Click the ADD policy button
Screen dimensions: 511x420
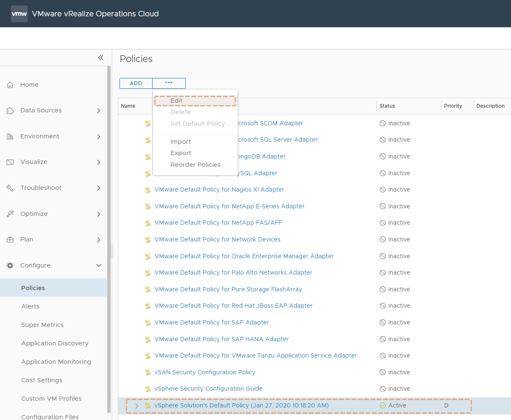coord(136,83)
